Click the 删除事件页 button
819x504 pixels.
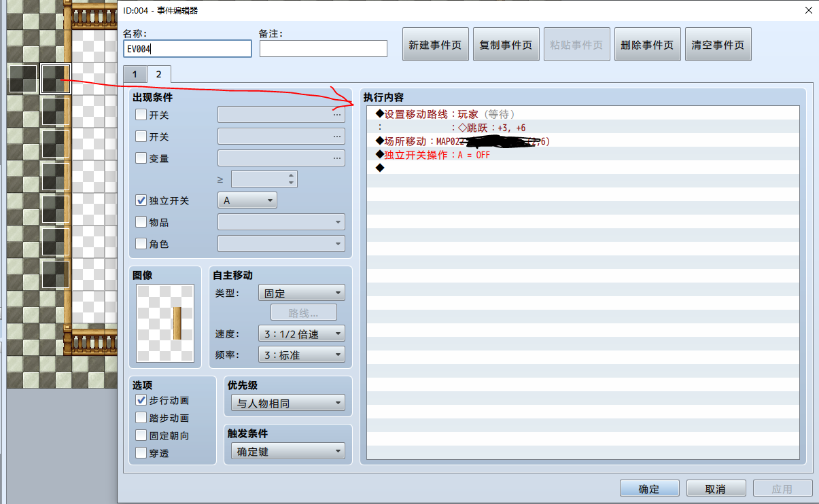click(647, 45)
